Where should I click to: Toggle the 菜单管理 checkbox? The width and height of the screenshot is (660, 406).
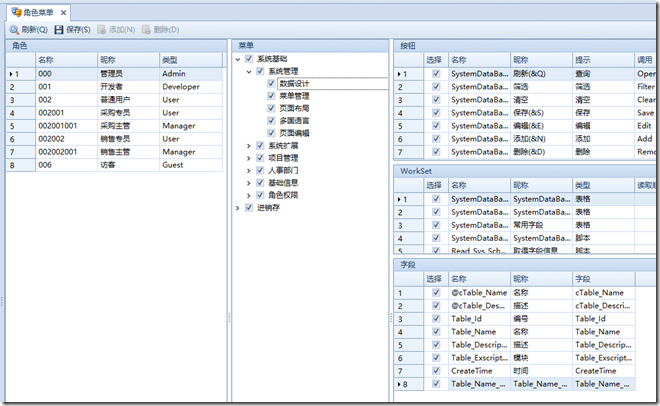pos(271,96)
